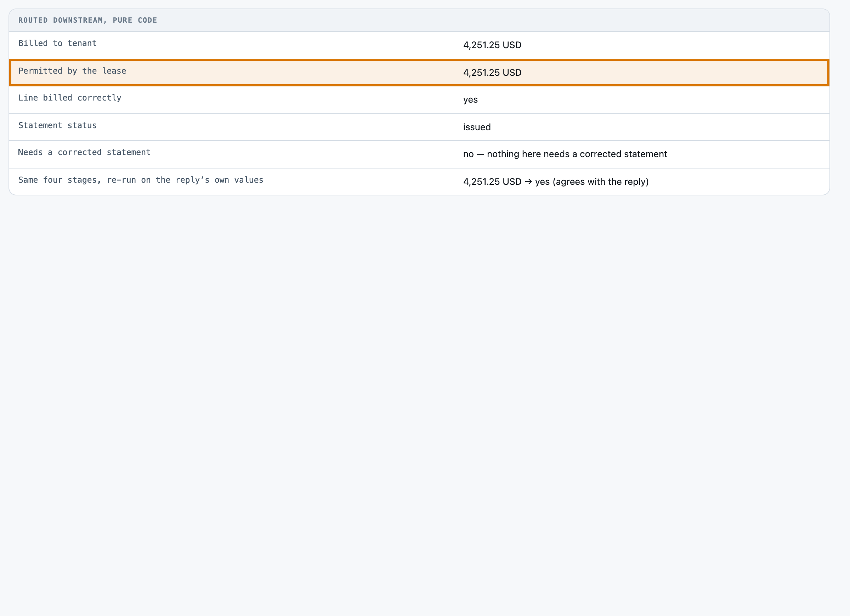Select the 'Line billed correctly' label

pos(70,98)
